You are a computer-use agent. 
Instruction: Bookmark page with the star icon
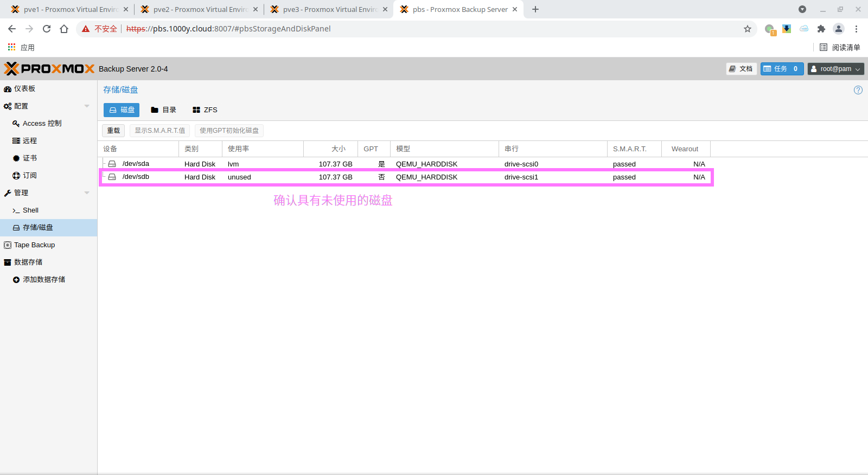748,29
